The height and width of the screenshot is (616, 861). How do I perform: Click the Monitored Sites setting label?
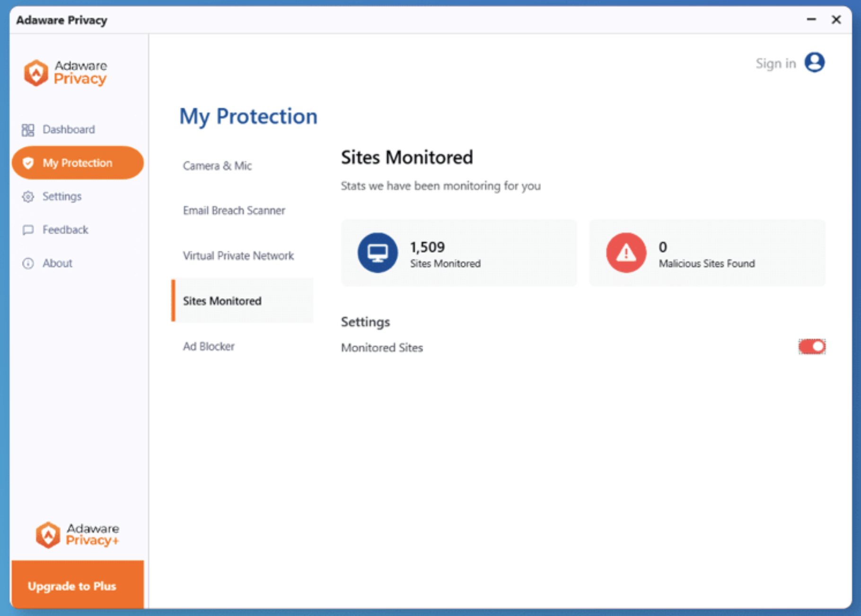coord(382,348)
